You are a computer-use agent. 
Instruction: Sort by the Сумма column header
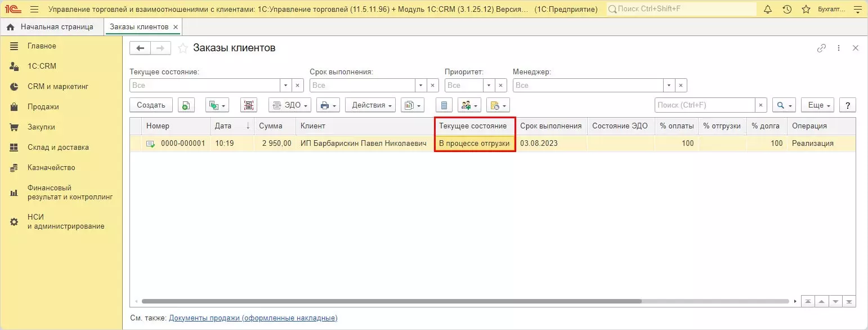(275, 126)
